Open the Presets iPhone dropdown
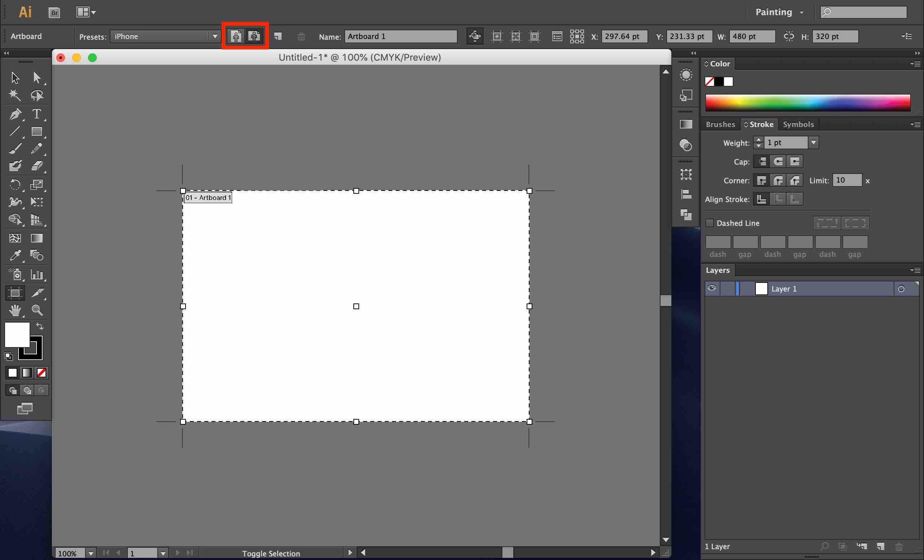924x560 pixels. click(214, 36)
